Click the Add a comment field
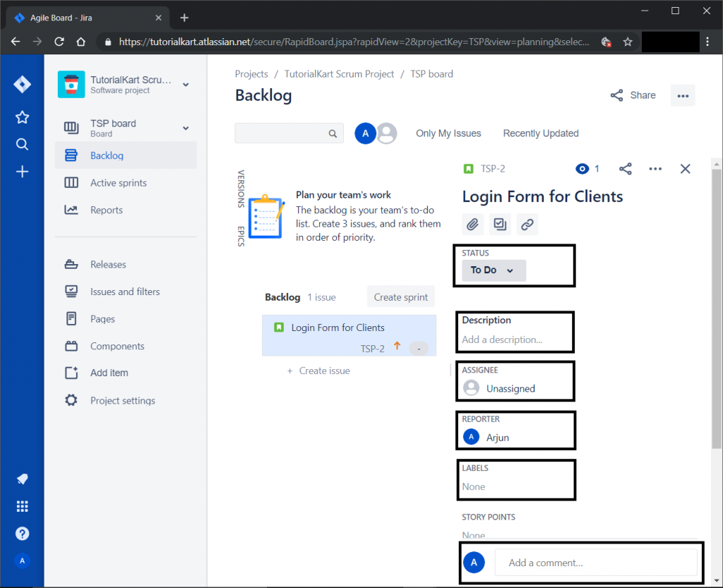 pos(596,563)
